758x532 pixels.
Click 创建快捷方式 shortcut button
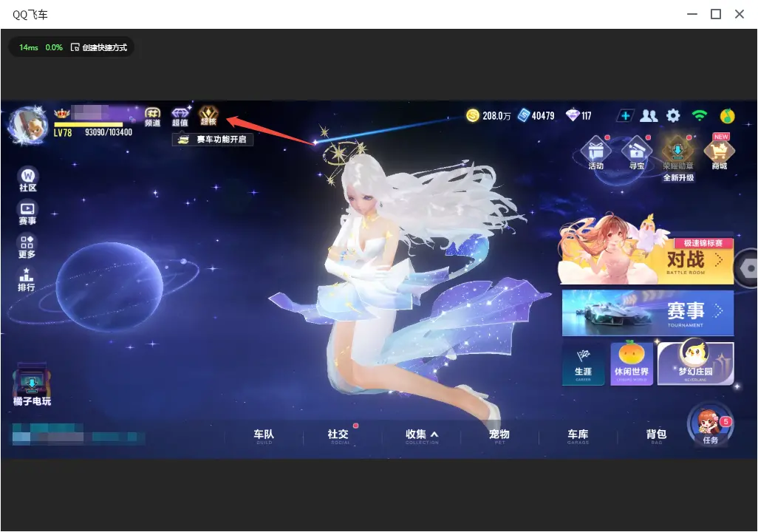click(98, 47)
